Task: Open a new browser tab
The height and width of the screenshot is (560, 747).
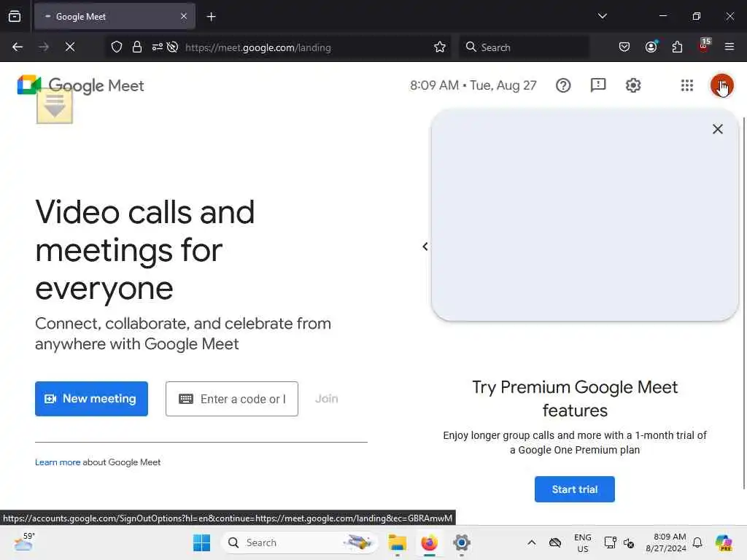Action: pos(211,17)
